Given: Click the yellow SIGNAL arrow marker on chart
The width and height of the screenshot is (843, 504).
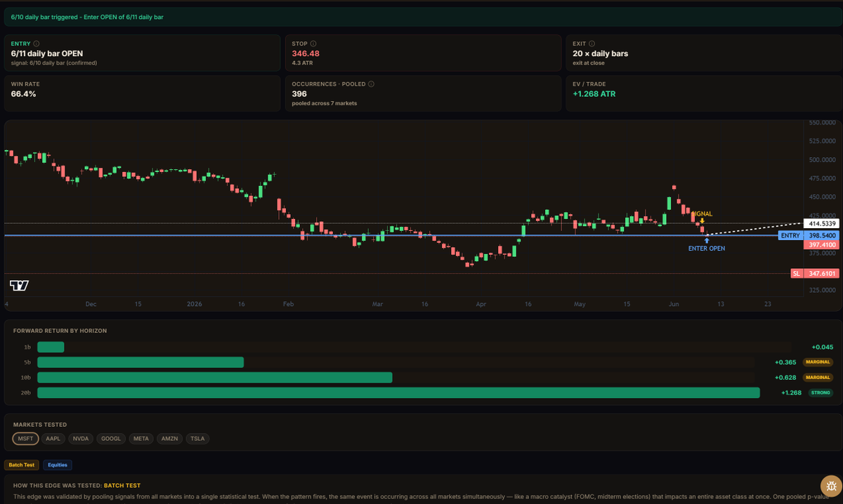Looking at the screenshot, I should [x=702, y=221].
